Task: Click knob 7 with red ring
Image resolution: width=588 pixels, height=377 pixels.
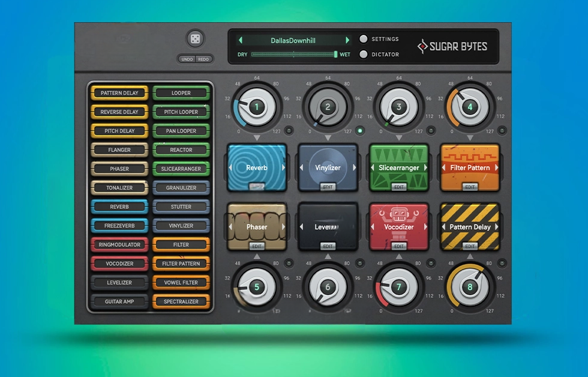Action: pyautogui.click(x=398, y=288)
